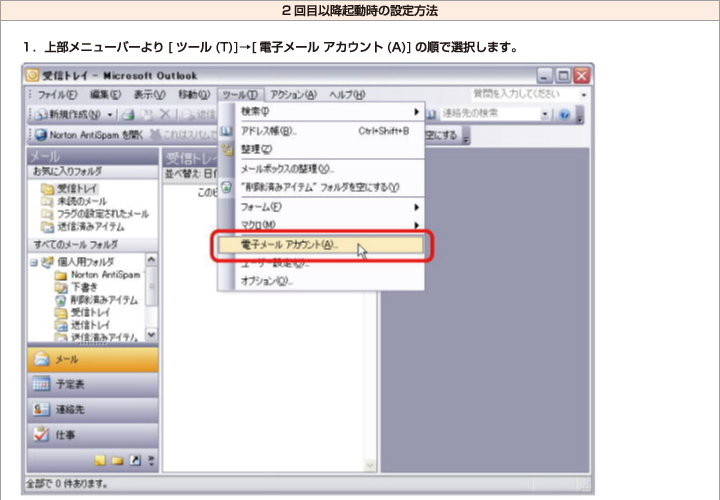Click the New (新規作成) mail icon
This screenshot has width=720, height=500.
(x=41, y=114)
